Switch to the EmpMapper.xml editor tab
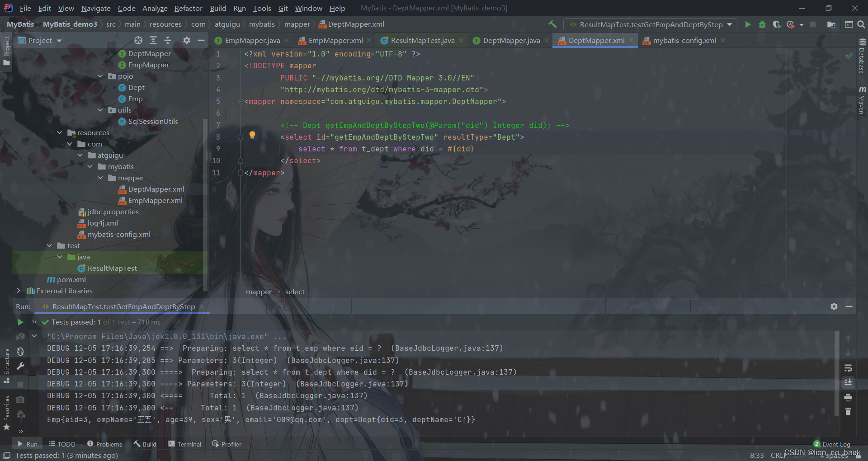The image size is (868, 461). 335,41
